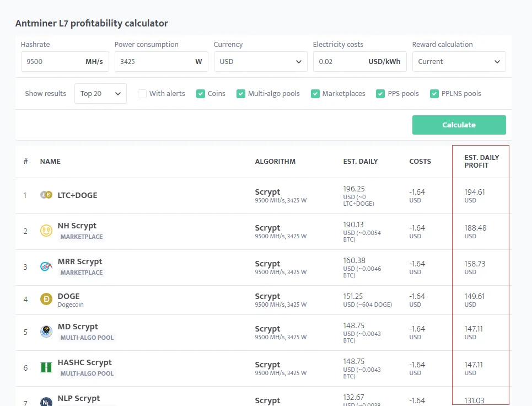532x406 pixels.
Task: Expand the Reward calculation dropdown
Action: pyautogui.click(x=459, y=62)
